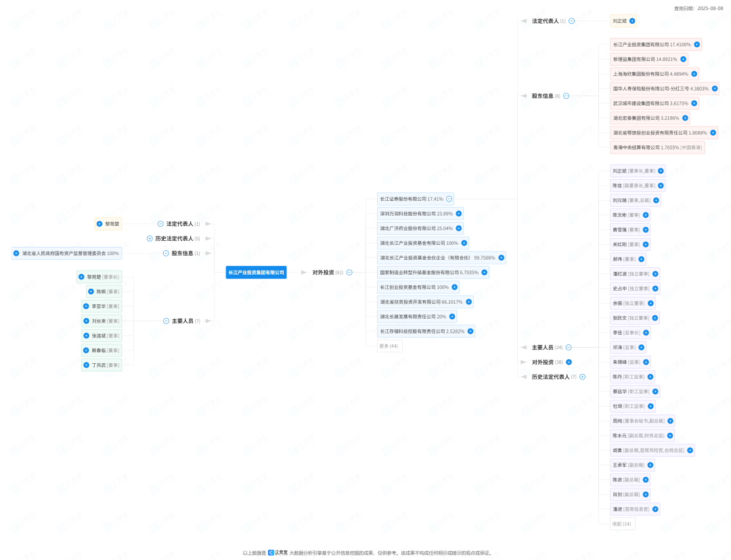This screenshot has width=731, height=560.
Task: Expand plus icon beside 周纯 [董事会秘书,副总裁]
Action: point(670,421)
